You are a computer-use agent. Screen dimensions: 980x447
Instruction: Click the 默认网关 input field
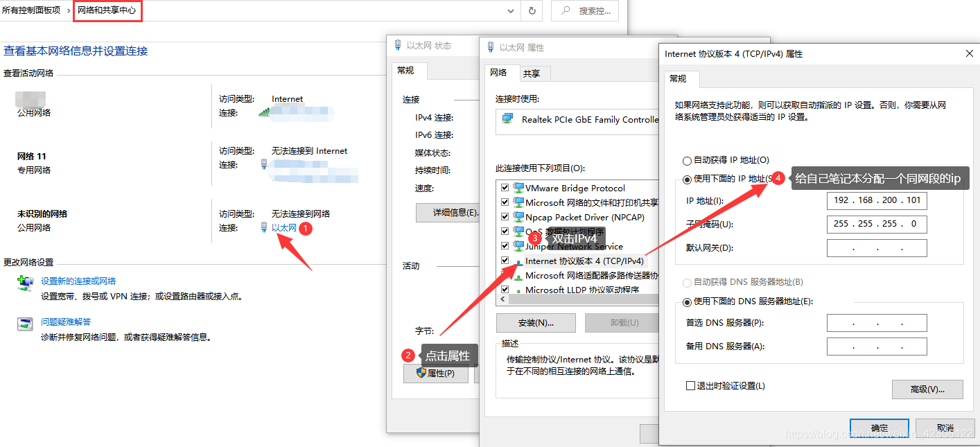877,247
